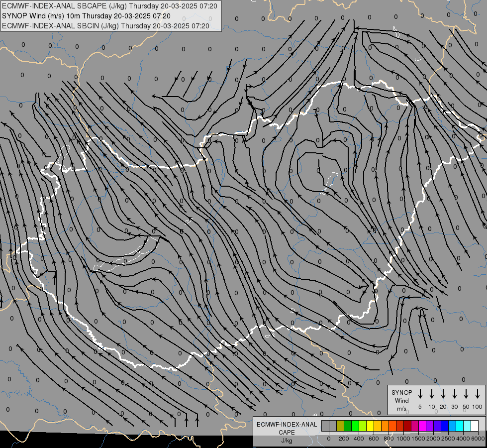
Task: Pick the yellow-green CAPE legend swatch
Action: click(363, 426)
